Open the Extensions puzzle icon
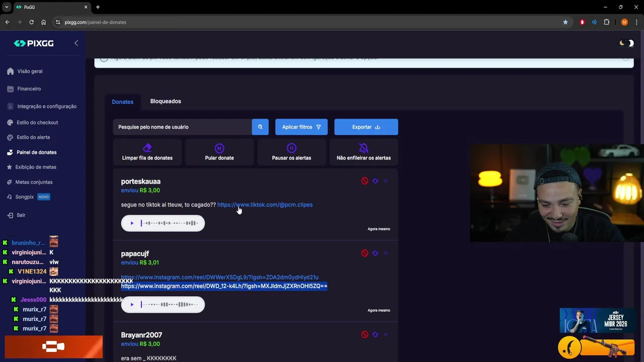The width and height of the screenshot is (644, 362). (606, 22)
